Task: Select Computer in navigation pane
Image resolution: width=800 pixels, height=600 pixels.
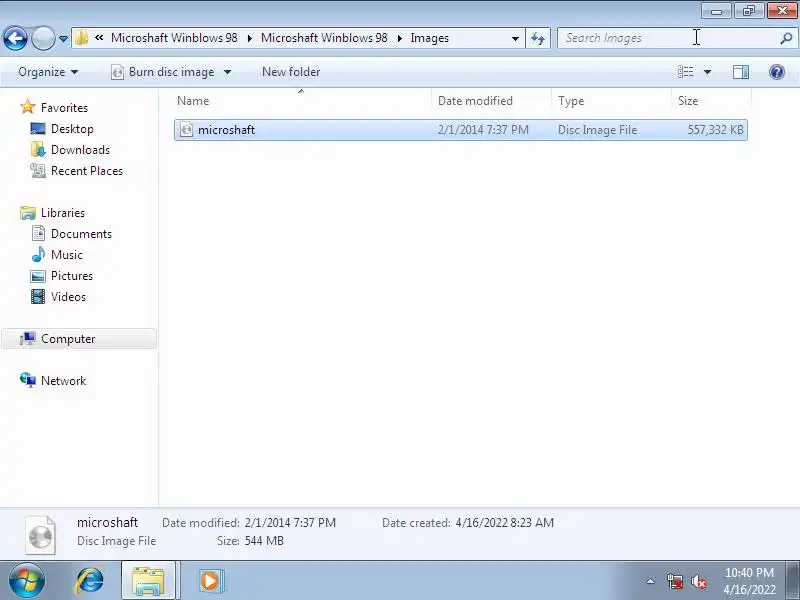Action: coord(79,338)
